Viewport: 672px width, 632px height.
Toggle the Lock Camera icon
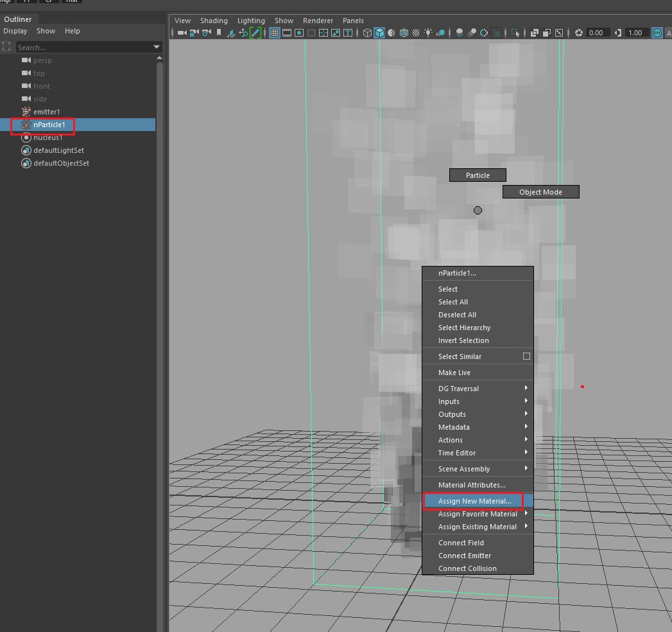194,33
